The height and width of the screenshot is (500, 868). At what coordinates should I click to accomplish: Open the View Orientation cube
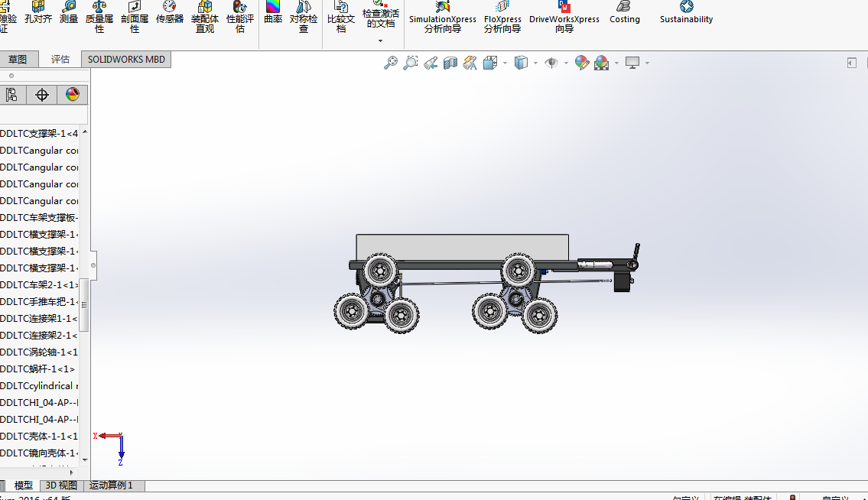(490, 63)
